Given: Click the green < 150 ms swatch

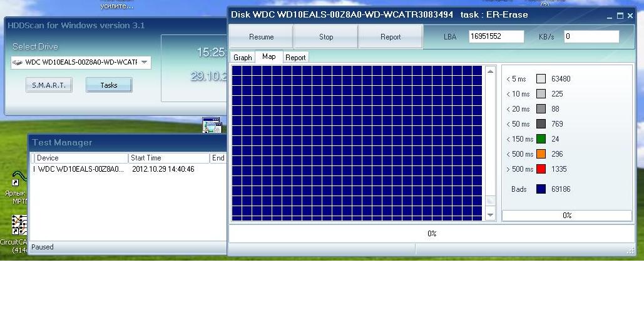Looking at the screenshot, I should pos(541,139).
